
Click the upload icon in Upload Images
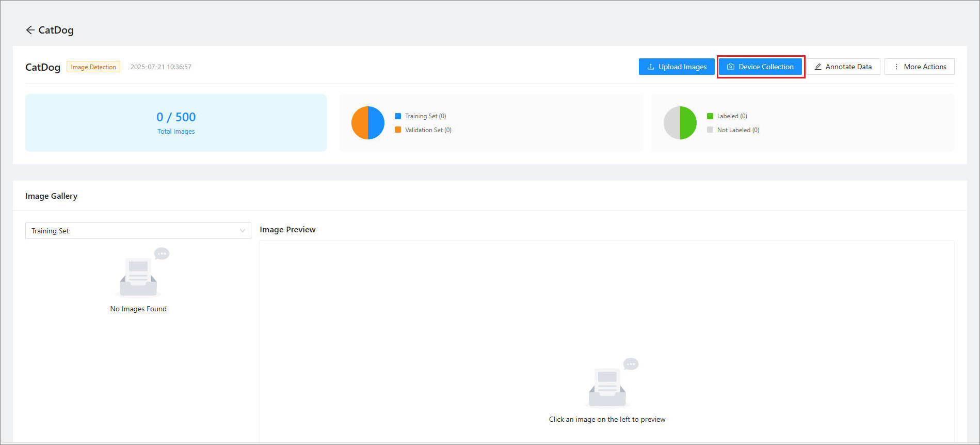651,67
